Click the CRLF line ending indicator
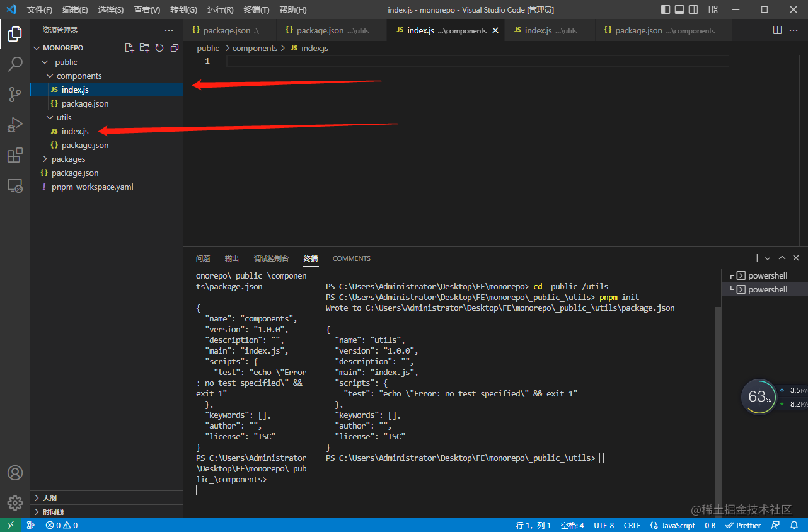The image size is (808, 532). (632, 525)
